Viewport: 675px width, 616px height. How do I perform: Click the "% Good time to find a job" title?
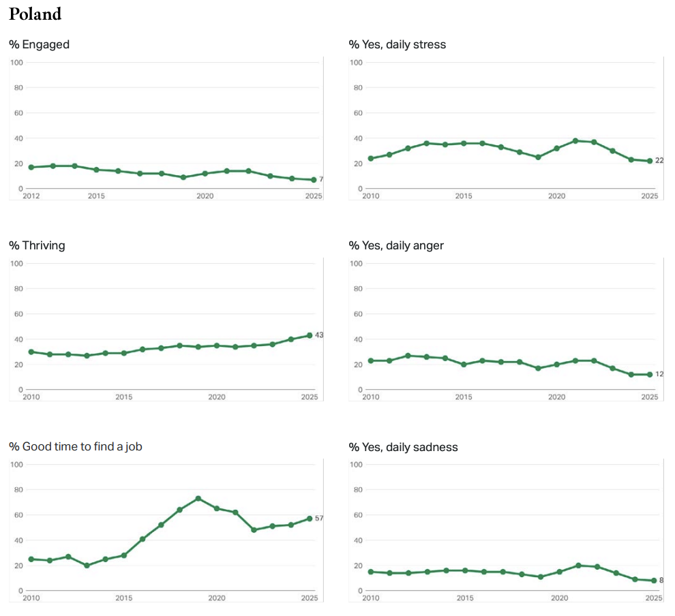[75, 446]
